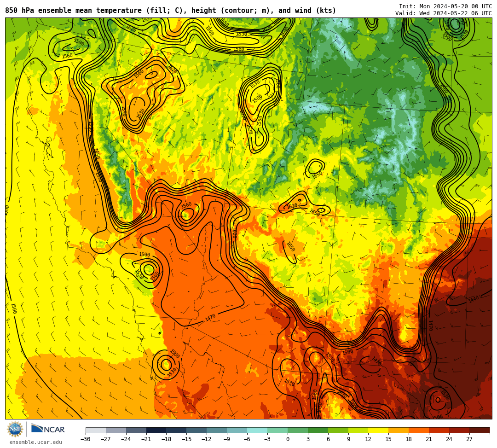The height and width of the screenshot is (448, 497).
Task: Click the colorbar tick label 27
Action: point(470,439)
